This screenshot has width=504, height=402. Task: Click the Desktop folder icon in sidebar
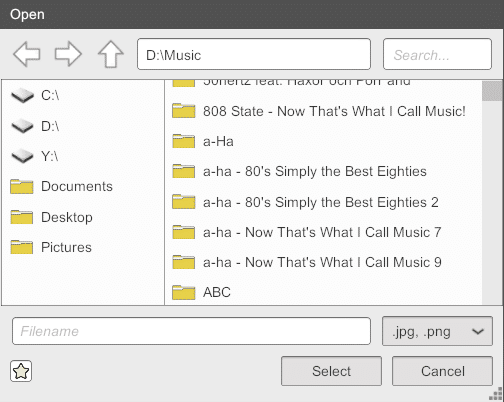pyautogui.click(x=22, y=217)
